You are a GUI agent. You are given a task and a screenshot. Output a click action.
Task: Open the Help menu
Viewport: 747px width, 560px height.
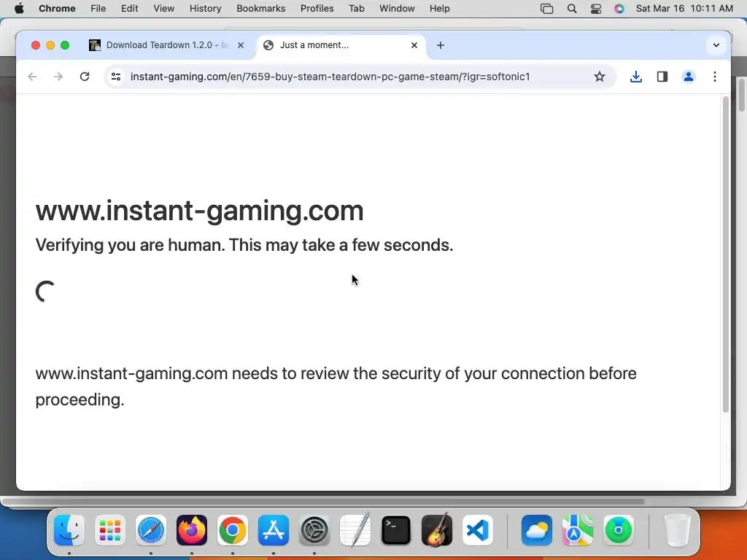tap(439, 9)
